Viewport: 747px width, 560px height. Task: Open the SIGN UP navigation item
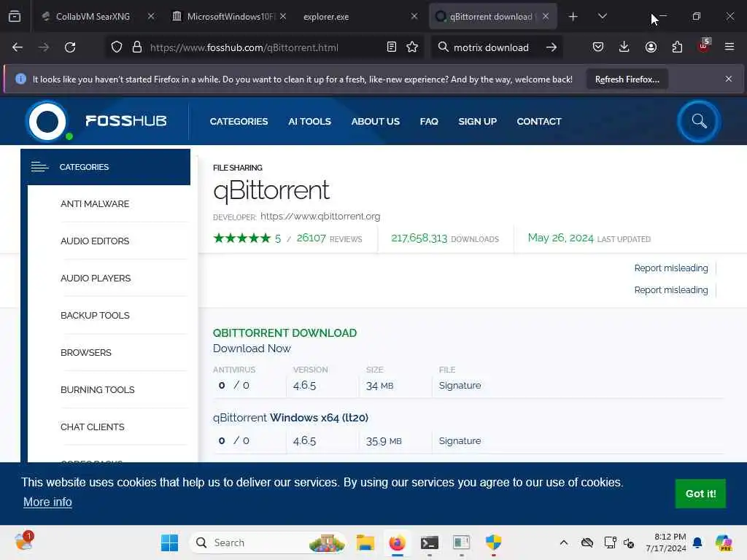click(477, 122)
